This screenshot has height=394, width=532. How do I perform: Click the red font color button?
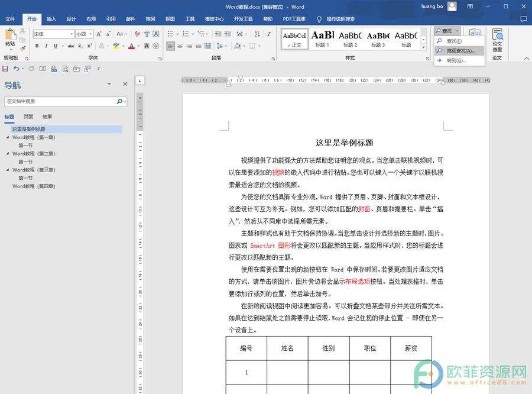click(132, 46)
